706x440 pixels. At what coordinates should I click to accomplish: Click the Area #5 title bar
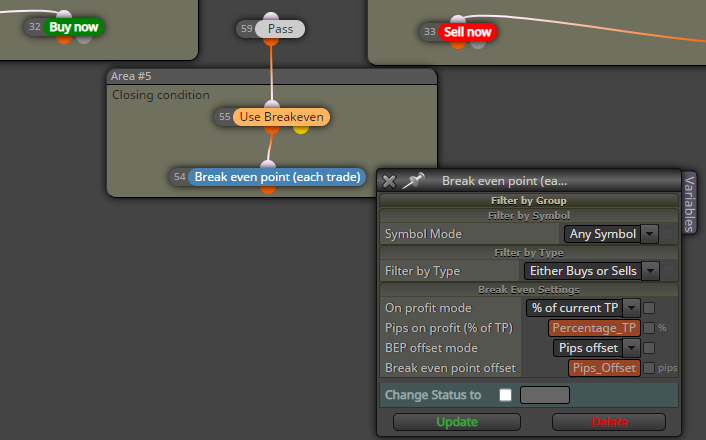click(x=272, y=76)
